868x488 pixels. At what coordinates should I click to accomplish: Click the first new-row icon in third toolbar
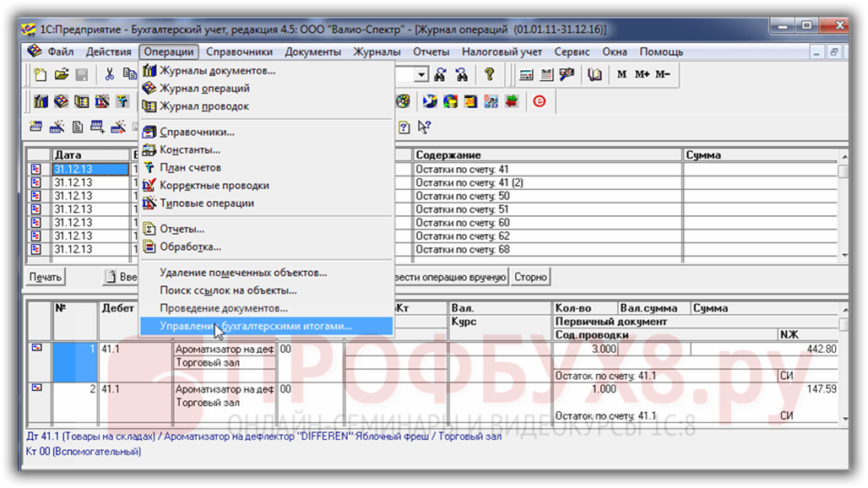(x=36, y=127)
